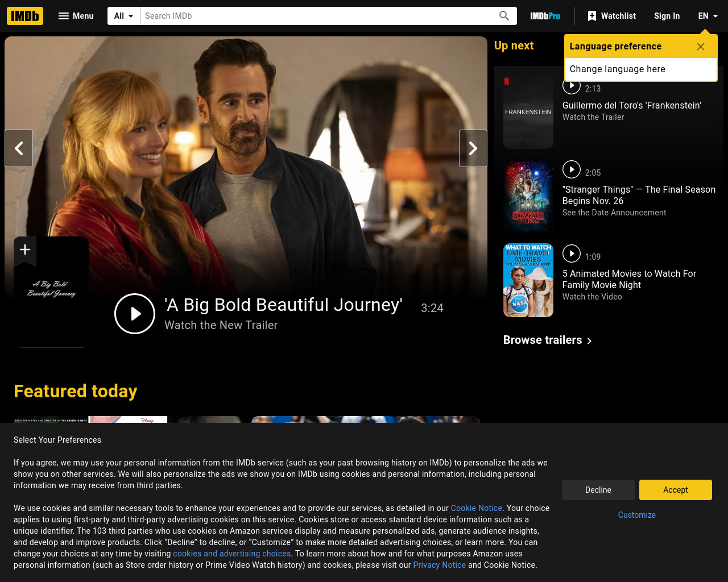The image size is (728, 582).
Task: Open the 'A Big Bold Beautiful Journey' title text
Action: (283, 305)
